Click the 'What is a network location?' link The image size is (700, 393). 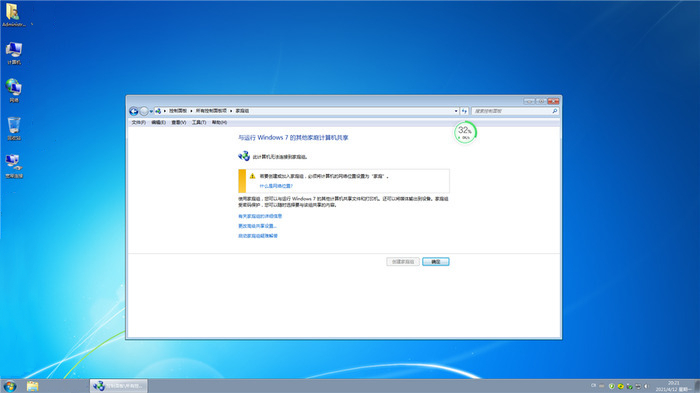[x=276, y=186]
